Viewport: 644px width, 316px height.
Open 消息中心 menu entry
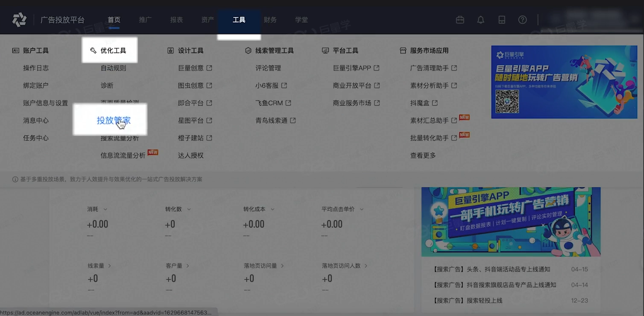36,121
